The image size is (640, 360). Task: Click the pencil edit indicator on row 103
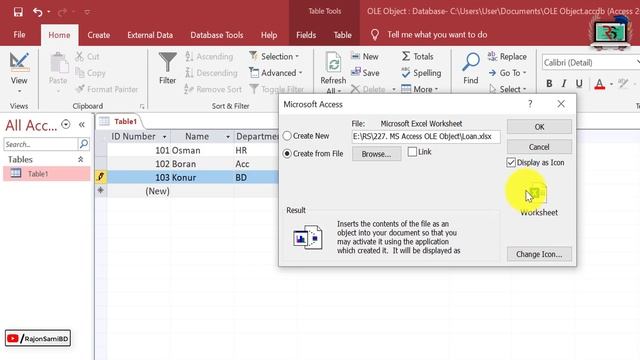(100, 177)
